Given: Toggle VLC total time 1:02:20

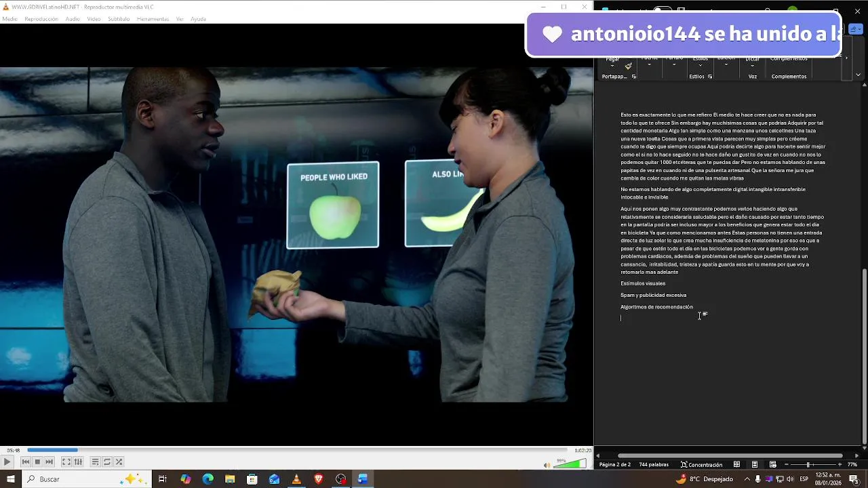Looking at the screenshot, I should pos(583,450).
